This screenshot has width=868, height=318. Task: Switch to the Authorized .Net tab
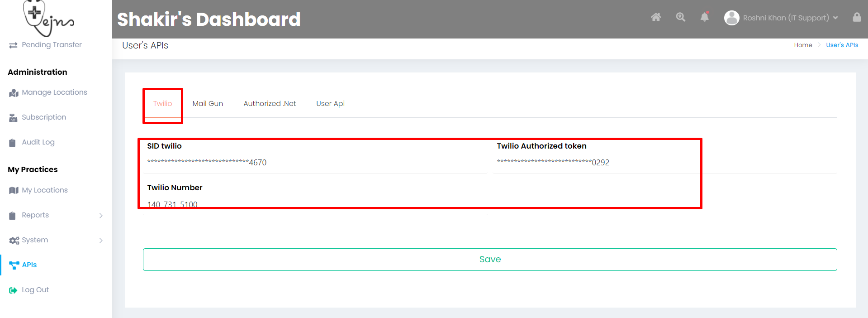[270, 104]
